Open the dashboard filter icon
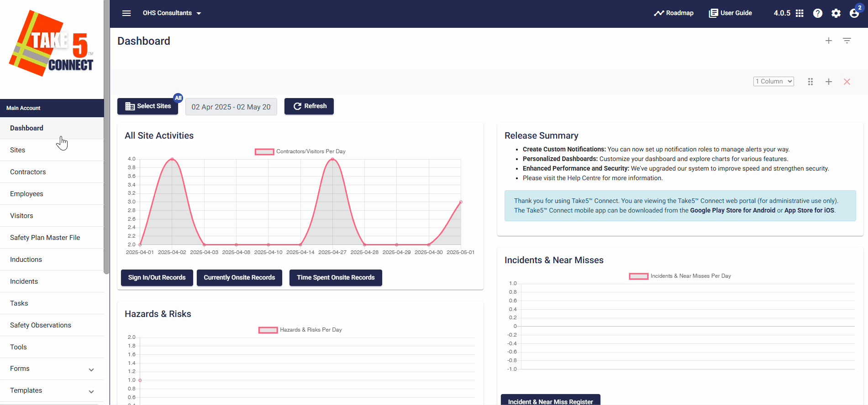The width and height of the screenshot is (868, 405). click(x=847, y=41)
